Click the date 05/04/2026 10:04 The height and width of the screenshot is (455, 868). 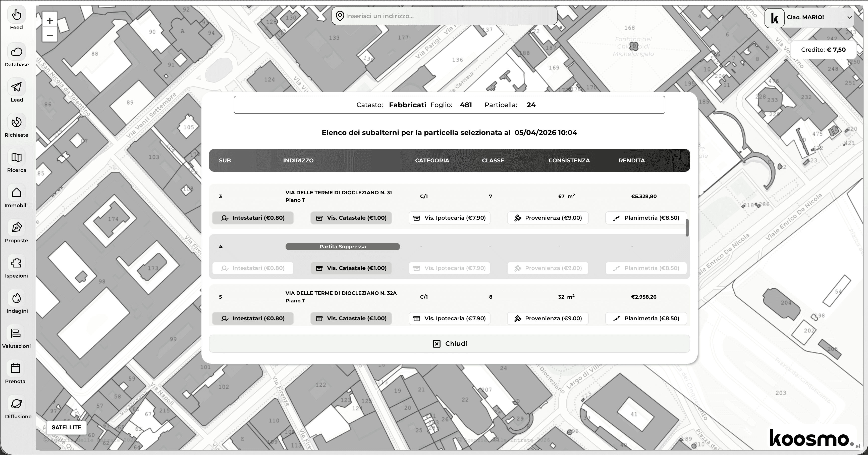pos(546,132)
